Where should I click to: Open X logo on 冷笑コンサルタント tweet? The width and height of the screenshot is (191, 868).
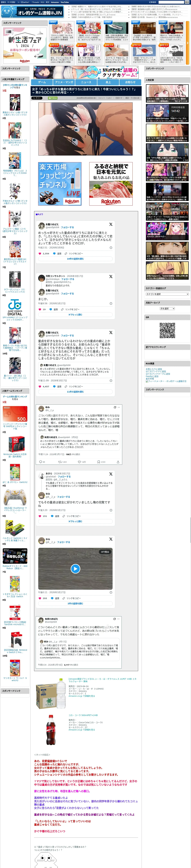(111, 276)
